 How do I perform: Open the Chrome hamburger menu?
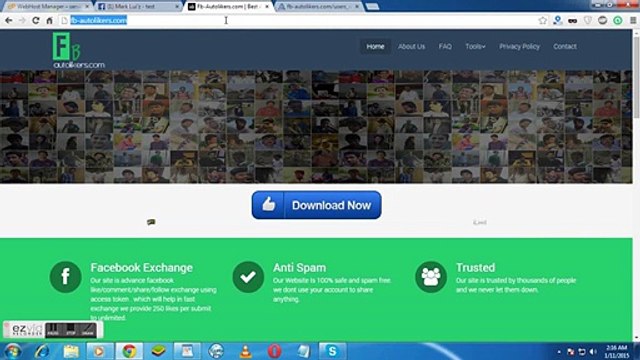pos(633,20)
